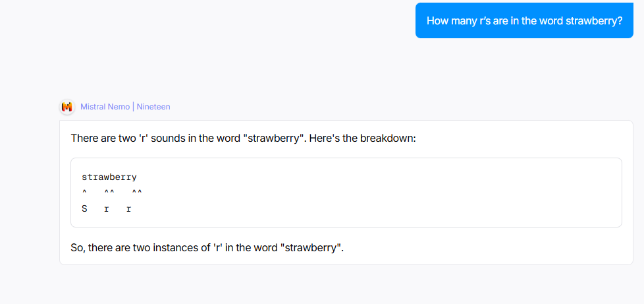Click the vertical separator between Mistral Nemo and Nineteen
The width and height of the screenshot is (644, 304).
[x=133, y=107]
